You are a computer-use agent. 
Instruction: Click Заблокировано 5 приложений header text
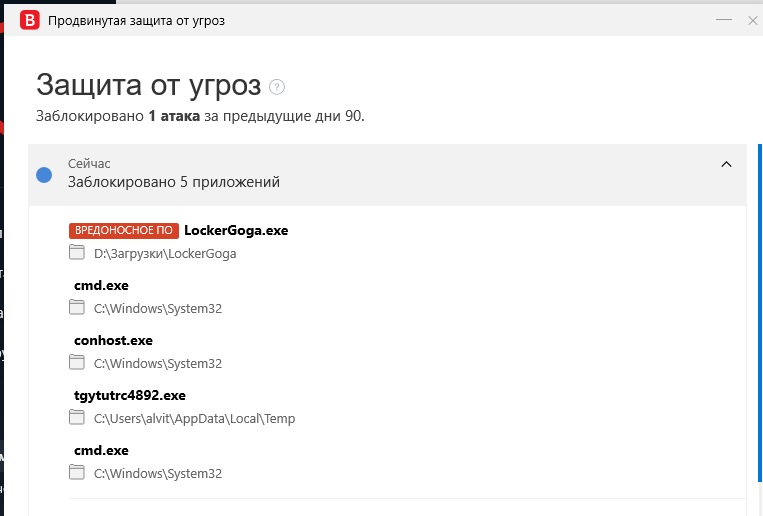coord(174,182)
